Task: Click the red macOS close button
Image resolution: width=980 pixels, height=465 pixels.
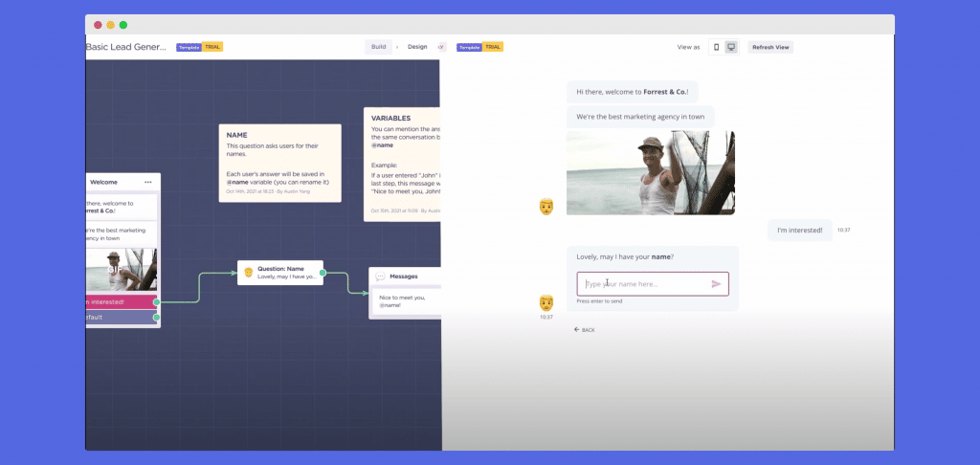Action: [99, 25]
